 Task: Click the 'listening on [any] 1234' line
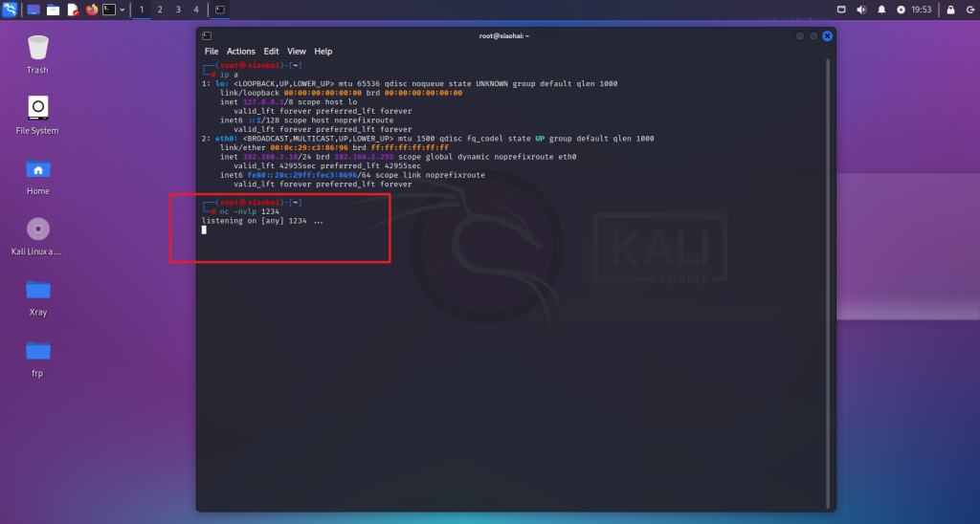click(x=255, y=221)
